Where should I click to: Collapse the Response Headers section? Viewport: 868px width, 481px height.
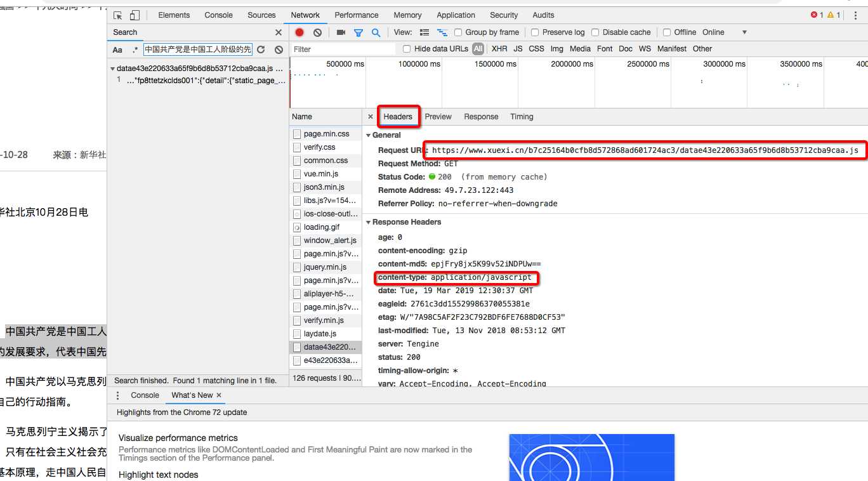369,222
